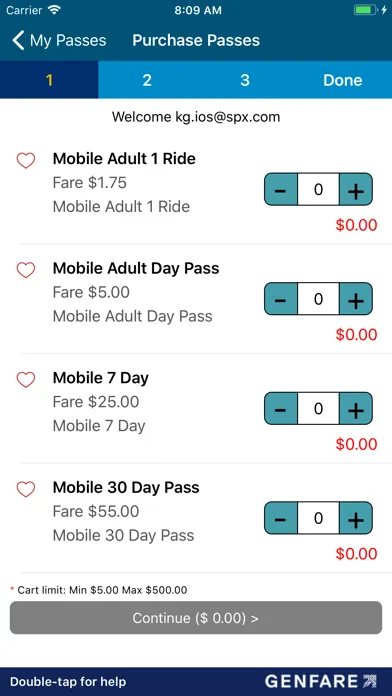Tap Double-tap for help text
The image size is (392, 696).
(x=68, y=682)
